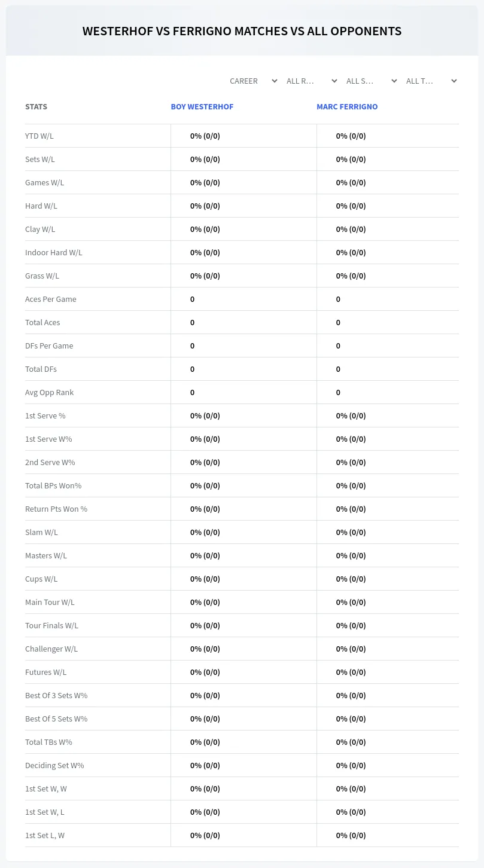Open the ALL S… filter dropdown

372,81
